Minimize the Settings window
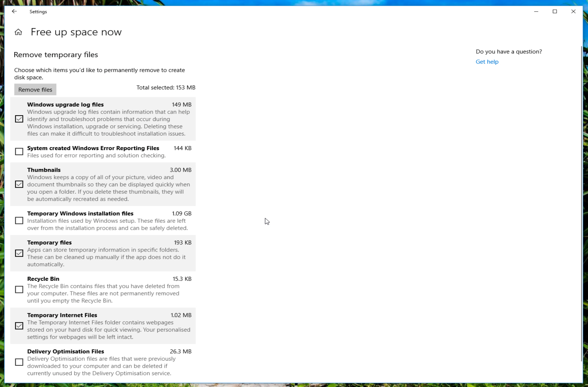The height and width of the screenshot is (387, 588). coord(536,11)
